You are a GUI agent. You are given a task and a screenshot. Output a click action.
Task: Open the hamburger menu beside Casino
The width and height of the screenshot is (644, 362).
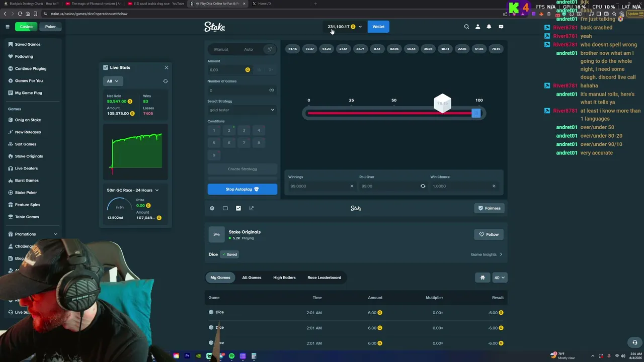coord(8,27)
